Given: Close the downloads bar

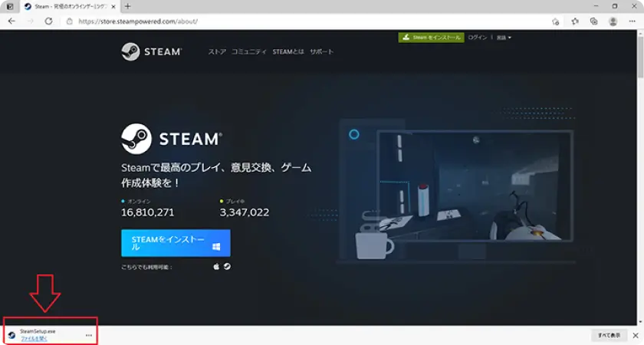Looking at the screenshot, I should (x=636, y=336).
